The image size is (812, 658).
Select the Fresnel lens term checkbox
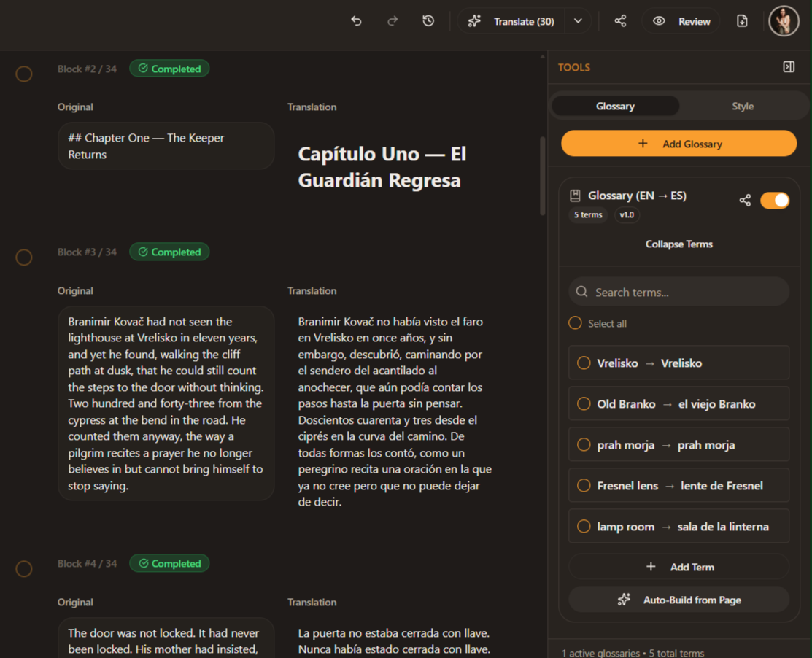pos(584,486)
